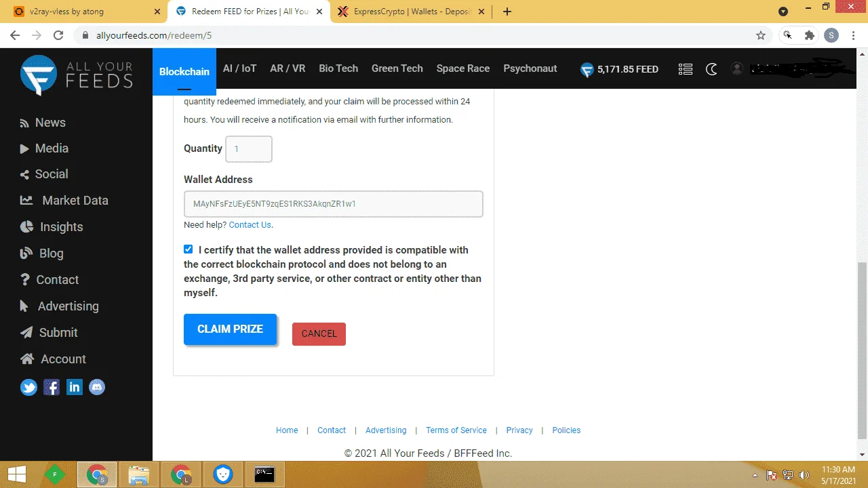Go to Media in the sidebar
Viewport: 868px width, 488px height.
[44, 148]
